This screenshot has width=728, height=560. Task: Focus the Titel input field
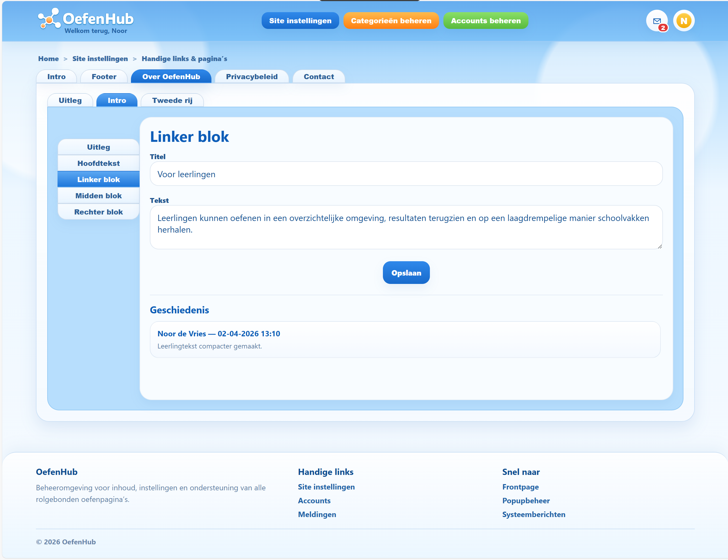[x=406, y=174]
